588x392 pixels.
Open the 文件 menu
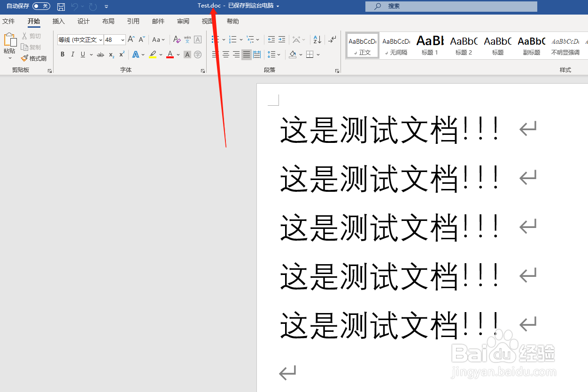click(9, 21)
